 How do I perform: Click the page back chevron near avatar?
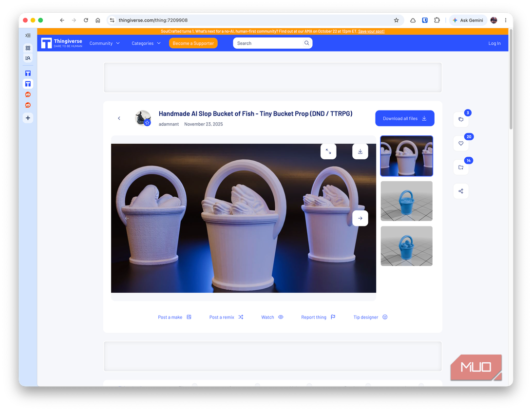coord(119,118)
